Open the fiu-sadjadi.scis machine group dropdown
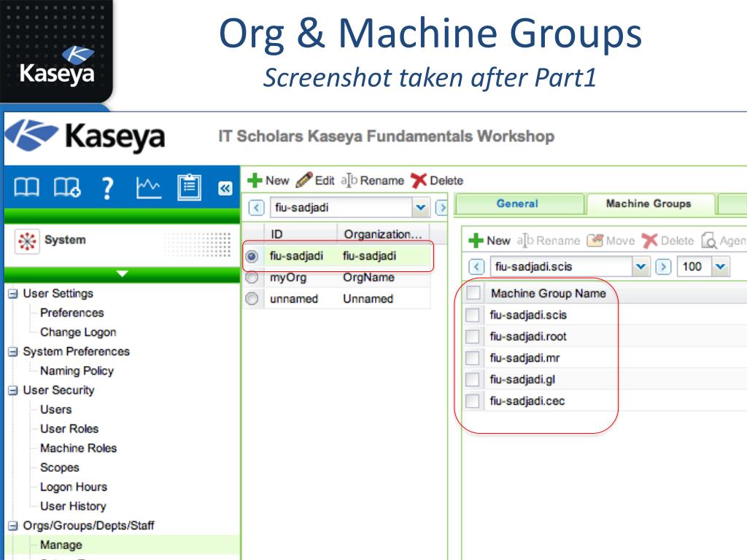Viewport: 747px width, 560px height. [x=641, y=267]
